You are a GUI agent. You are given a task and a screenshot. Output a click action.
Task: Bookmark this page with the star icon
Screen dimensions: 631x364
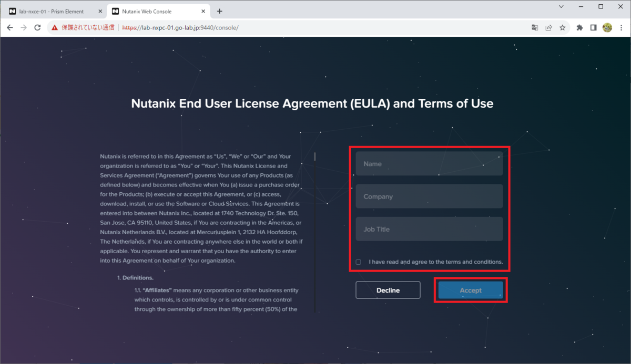[x=562, y=27]
